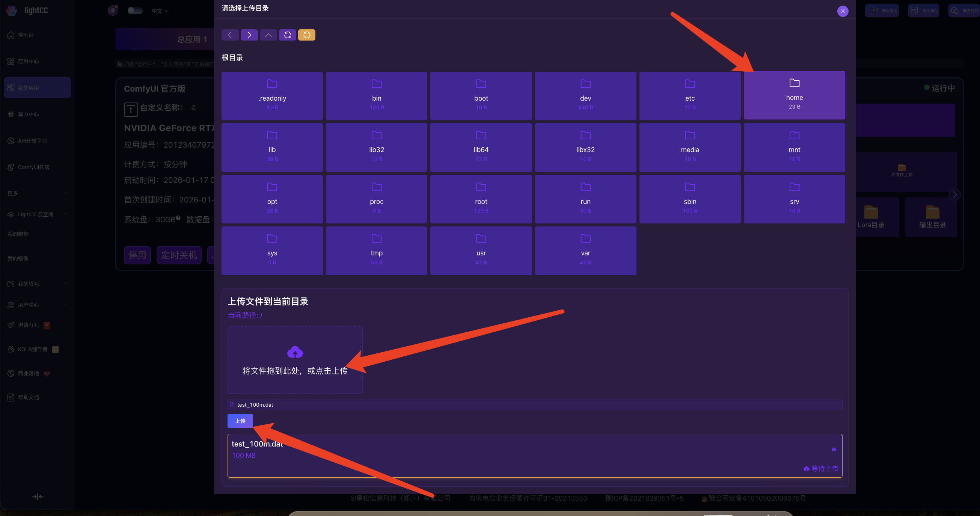Viewport: 980px width, 516px height.
Task: Open 控制台 in the sidebar
Action: click(26, 35)
